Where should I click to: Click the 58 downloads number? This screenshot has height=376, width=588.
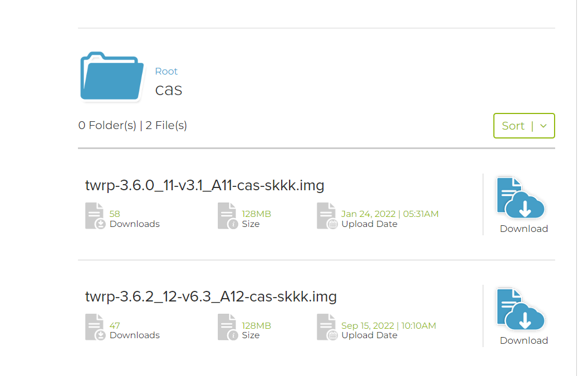115,214
